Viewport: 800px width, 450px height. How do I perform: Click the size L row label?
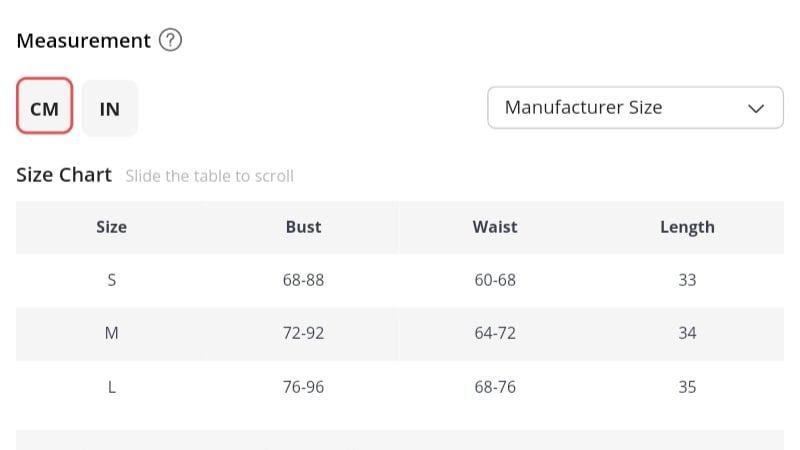click(111, 387)
